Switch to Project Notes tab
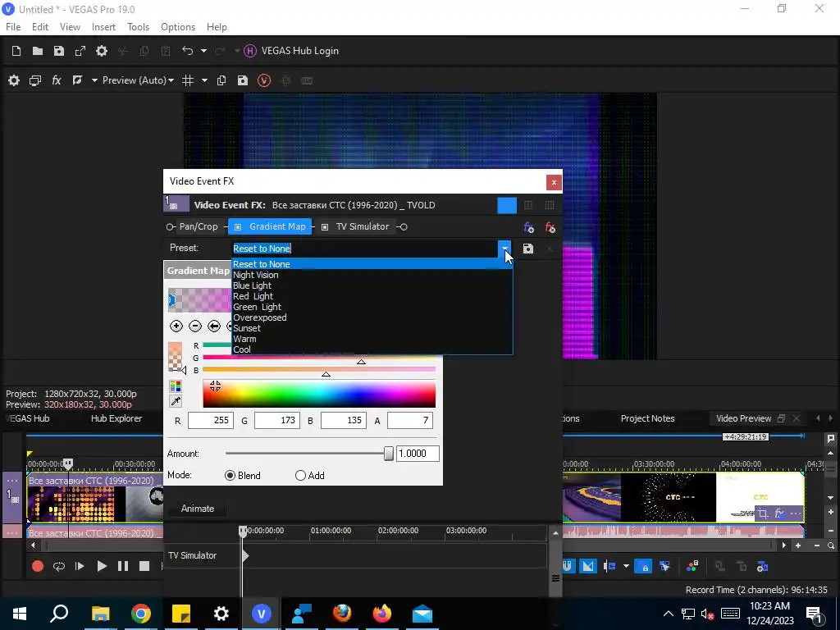This screenshot has height=630, width=840. click(x=647, y=418)
